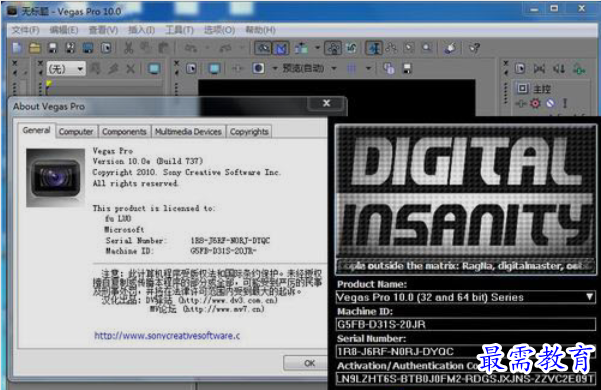This screenshot has height=390, width=601.
Task: Toggle Preview on External Monitor
Action: [214, 69]
